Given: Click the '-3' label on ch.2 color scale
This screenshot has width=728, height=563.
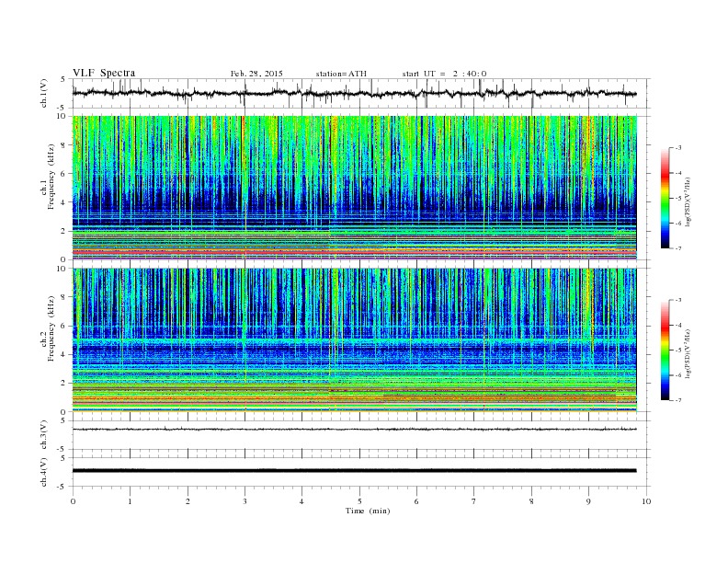Looking at the screenshot, I should (x=678, y=300).
